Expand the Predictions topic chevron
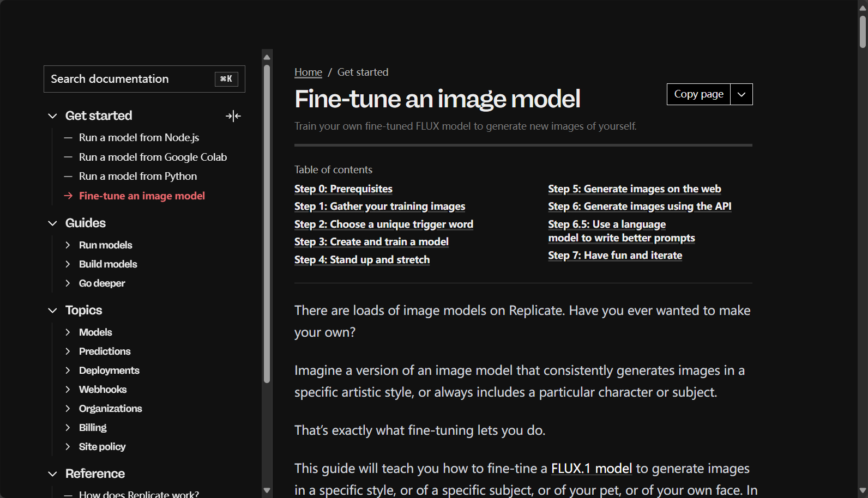This screenshot has height=498, width=868. pos(68,351)
